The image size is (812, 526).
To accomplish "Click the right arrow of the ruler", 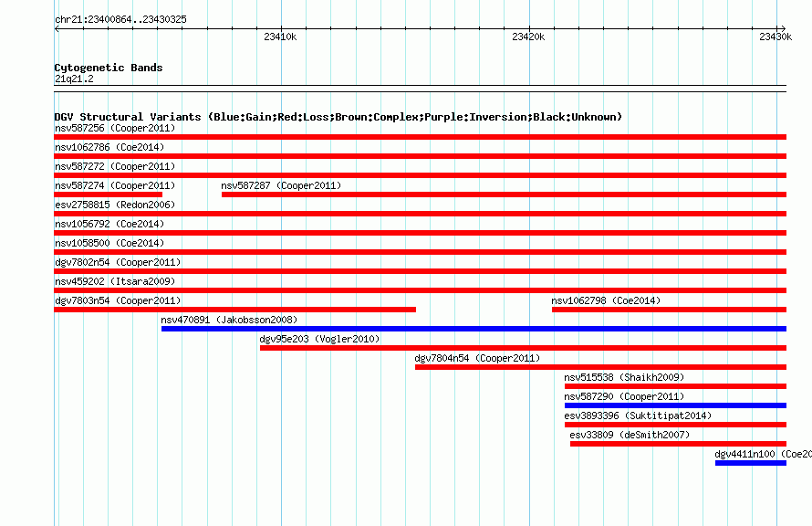I will coord(784,29).
